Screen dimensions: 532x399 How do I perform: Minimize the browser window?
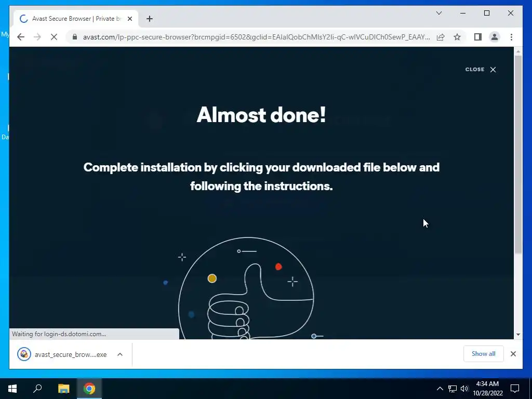463,13
